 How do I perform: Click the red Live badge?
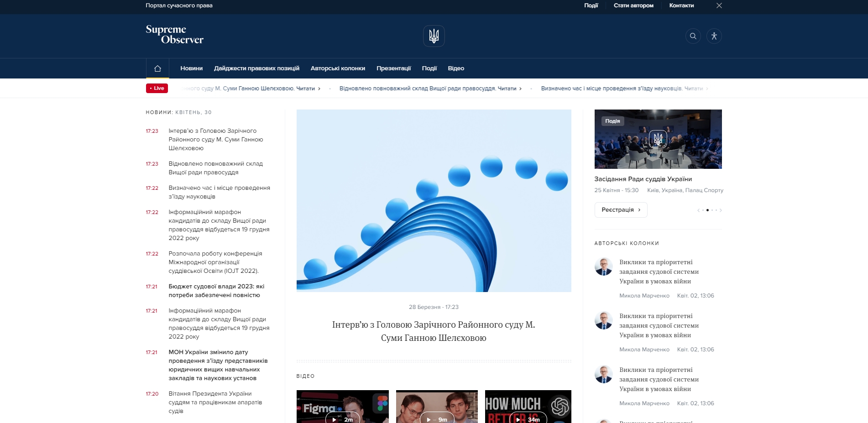157,88
